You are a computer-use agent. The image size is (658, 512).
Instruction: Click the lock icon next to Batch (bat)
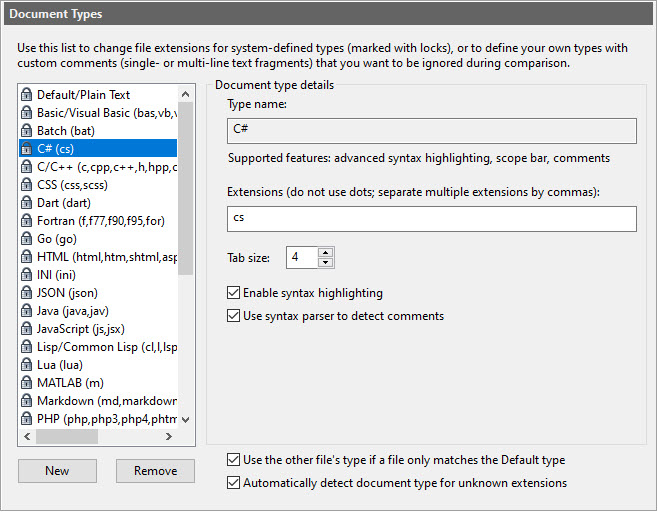[x=28, y=131]
